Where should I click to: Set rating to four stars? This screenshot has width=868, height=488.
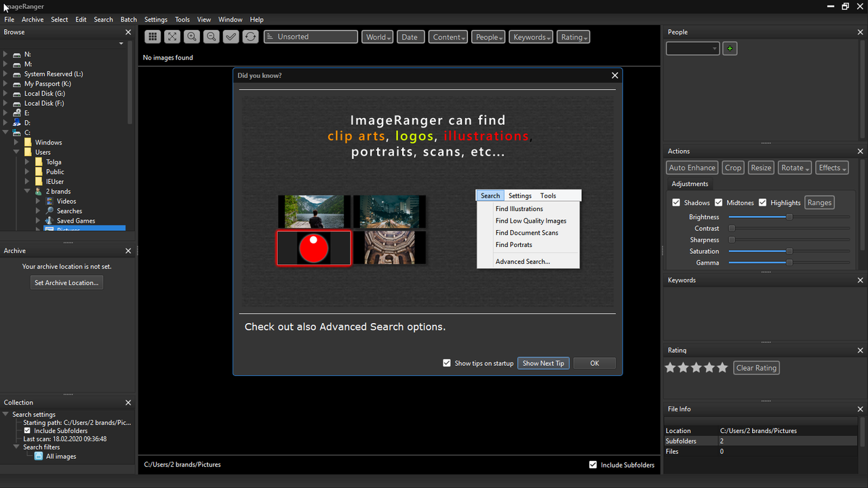(709, 367)
